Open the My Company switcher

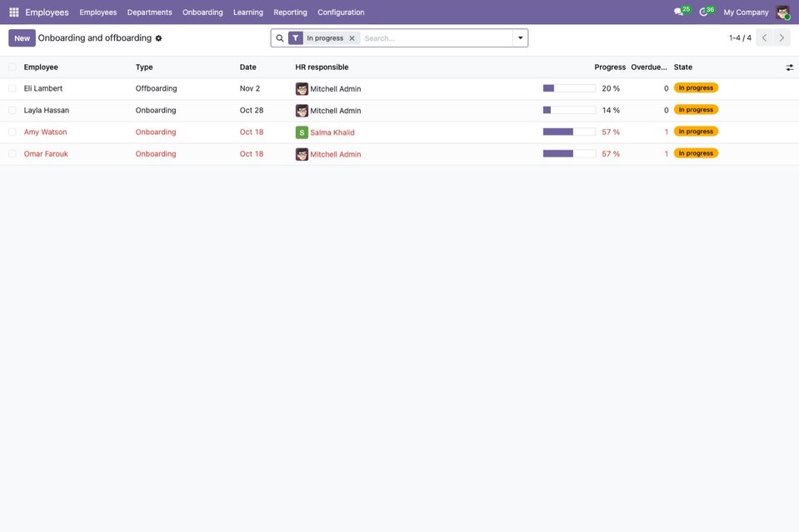pyautogui.click(x=746, y=12)
